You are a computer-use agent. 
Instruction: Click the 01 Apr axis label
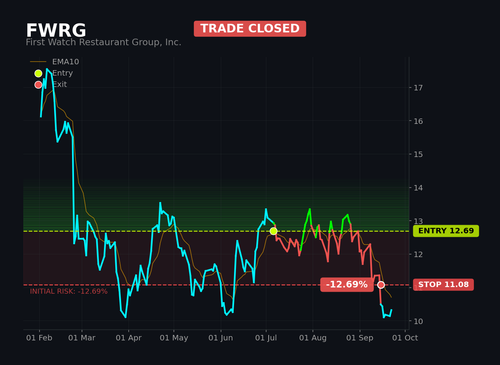point(129,338)
